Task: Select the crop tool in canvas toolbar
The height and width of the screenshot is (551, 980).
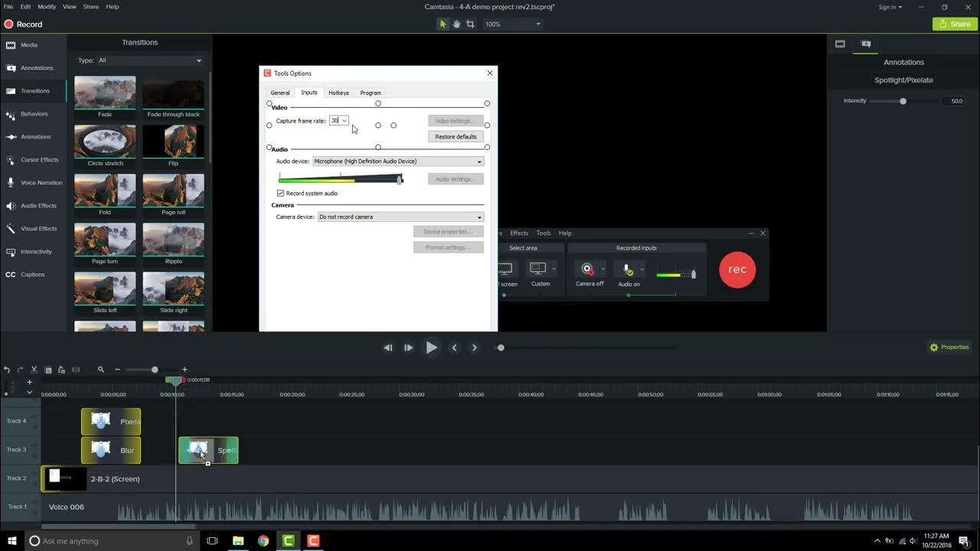Action: coord(470,24)
